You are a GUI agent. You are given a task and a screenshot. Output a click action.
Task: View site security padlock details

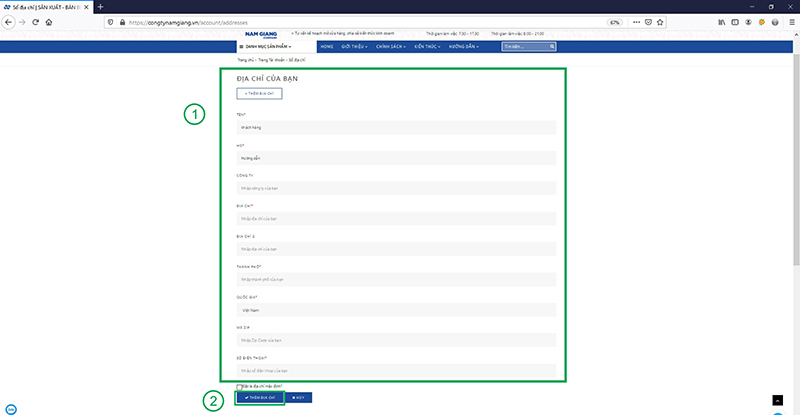[x=122, y=22]
